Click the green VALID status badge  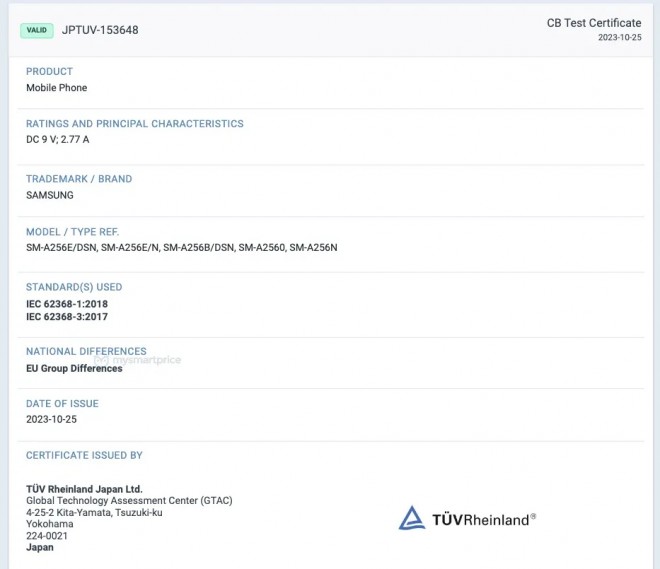[x=37, y=30]
